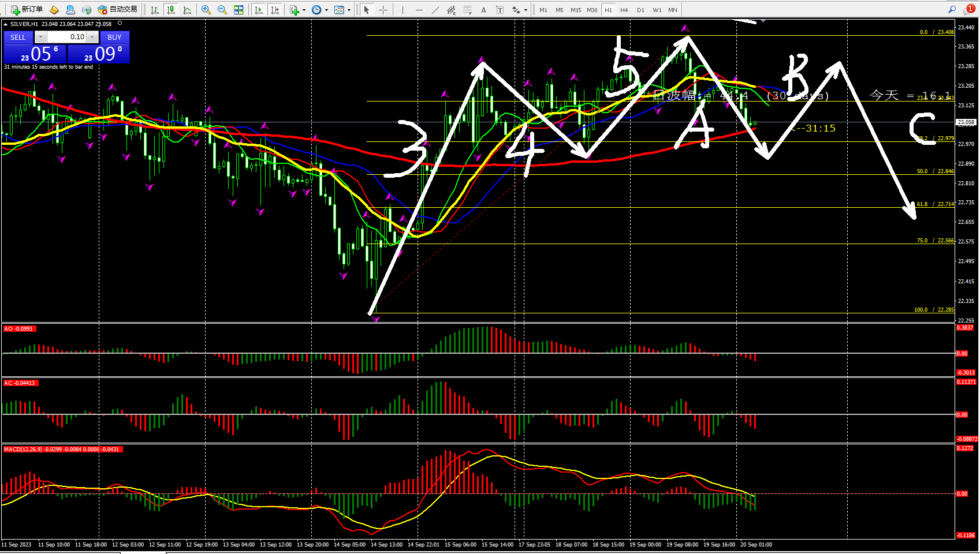Viewport: 980px width, 554px height.
Task: Switch chart to candlesticks mode
Action: (171, 10)
